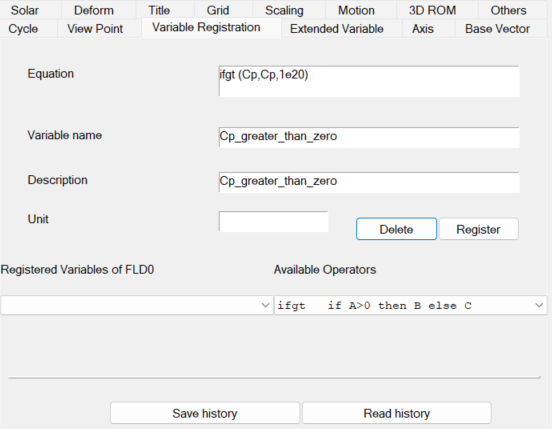Open the Deform tab
Image resolution: width=552 pixels, height=429 pixels.
[x=94, y=10]
